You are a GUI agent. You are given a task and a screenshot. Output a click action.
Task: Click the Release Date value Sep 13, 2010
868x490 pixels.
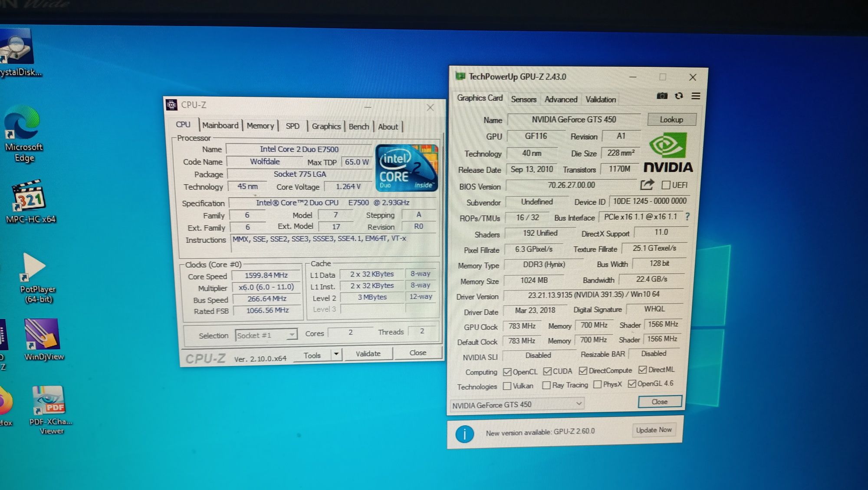pos(532,169)
